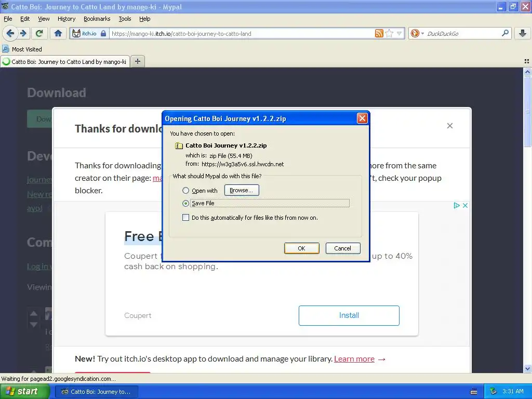This screenshot has width=532, height=399.
Task: Click the DuckDuckGo search field
Action: point(462,34)
